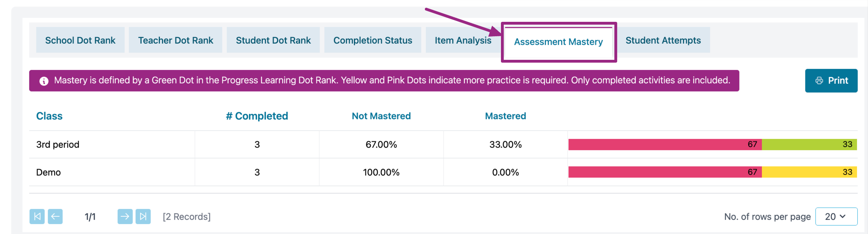The width and height of the screenshot is (868, 234).
Task: Switch to School Dot Rank tab
Action: 80,40
